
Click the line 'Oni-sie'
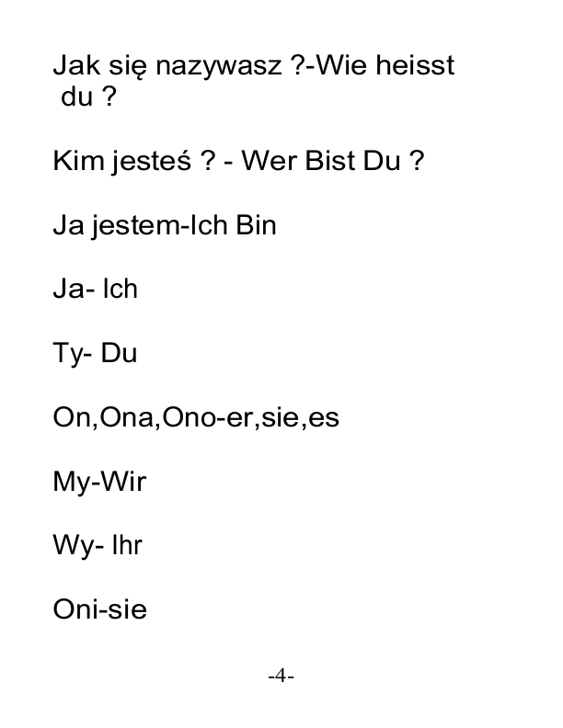pyautogui.click(x=100, y=609)
